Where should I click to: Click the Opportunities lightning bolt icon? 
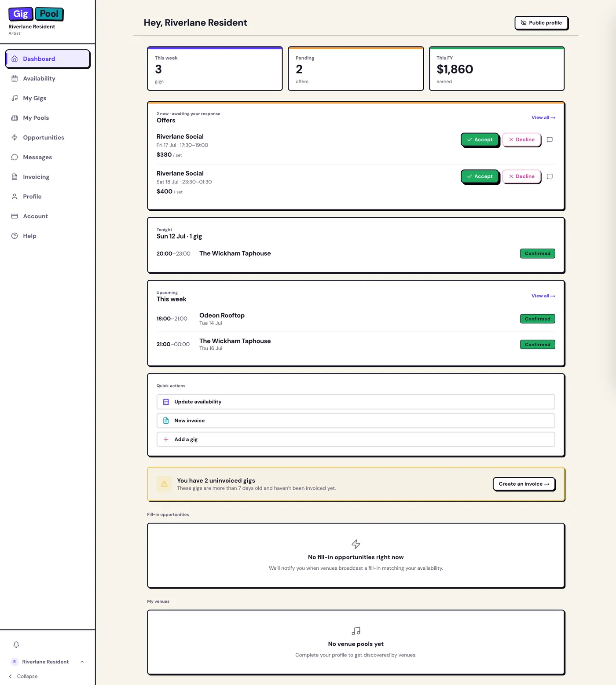pos(15,137)
